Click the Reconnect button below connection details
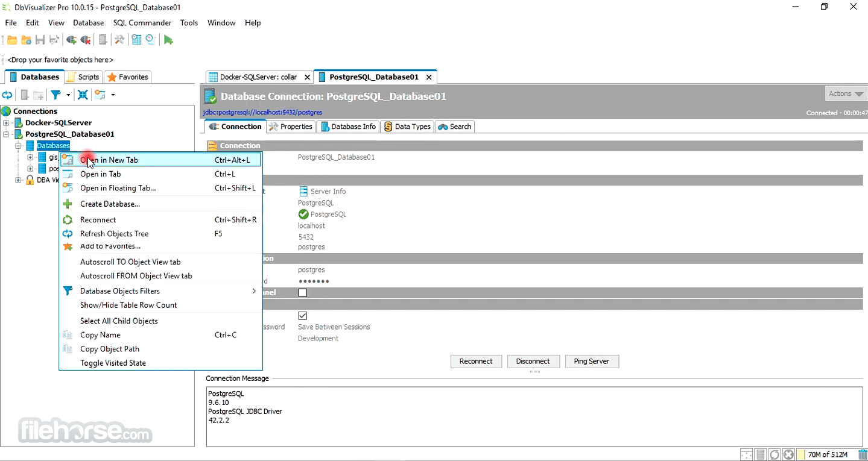The image size is (868, 461). click(x=476, y=362)
